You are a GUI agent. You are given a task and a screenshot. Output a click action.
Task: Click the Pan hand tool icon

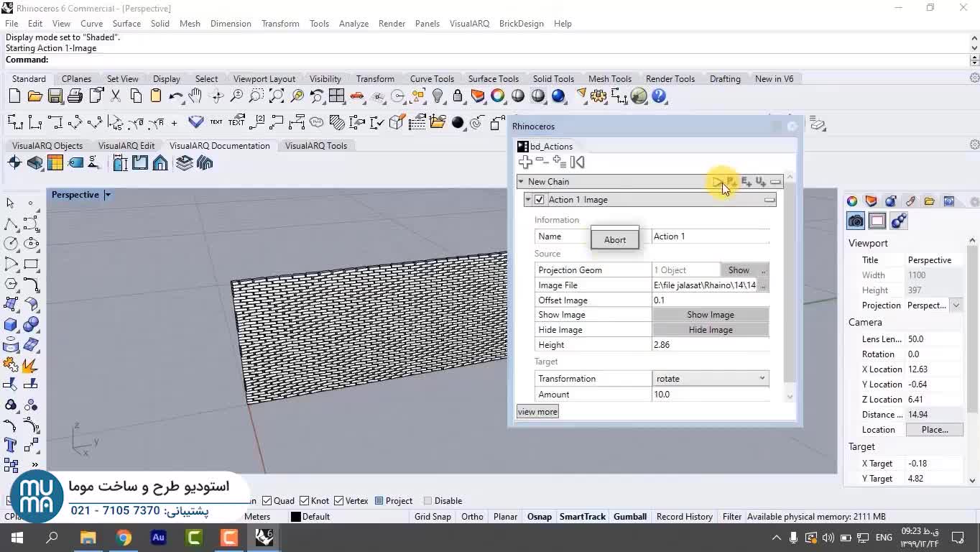tap(195, 96)
